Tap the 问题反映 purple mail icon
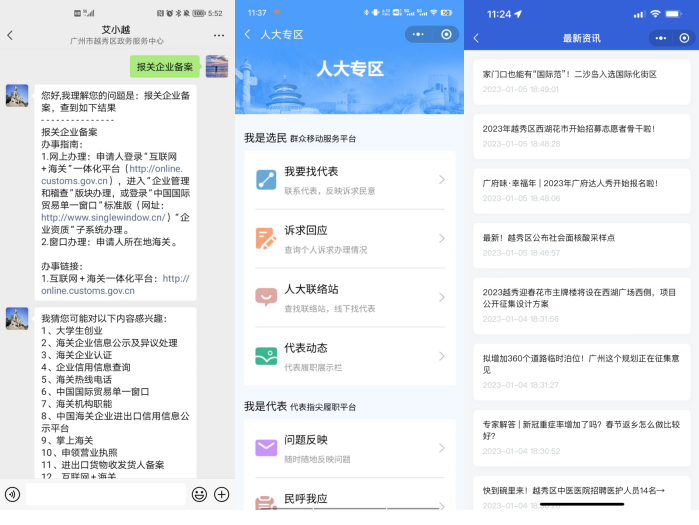Viewport: 699px width, 525px height. point(265,447)
